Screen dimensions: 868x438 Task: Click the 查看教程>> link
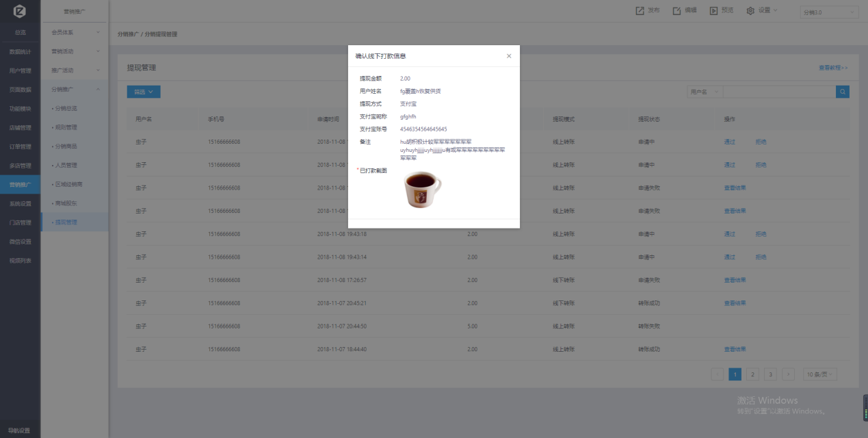pyautogui.click(x=833, y=68)
